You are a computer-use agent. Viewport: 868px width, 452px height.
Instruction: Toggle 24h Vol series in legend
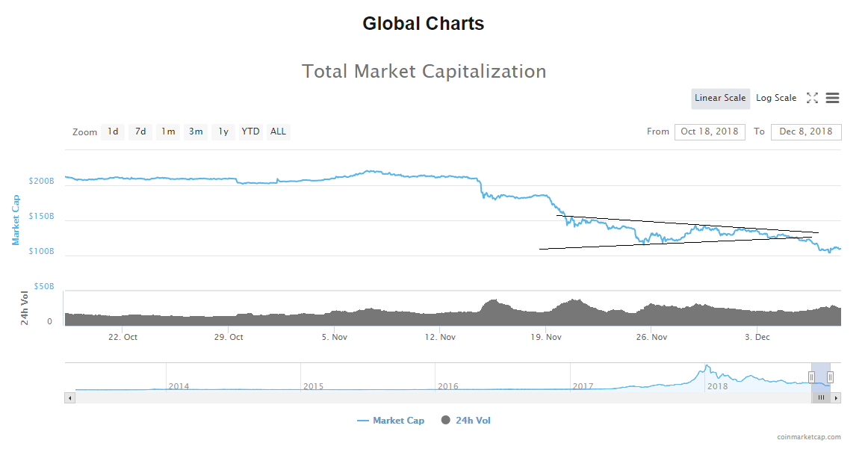coord(466,421)
